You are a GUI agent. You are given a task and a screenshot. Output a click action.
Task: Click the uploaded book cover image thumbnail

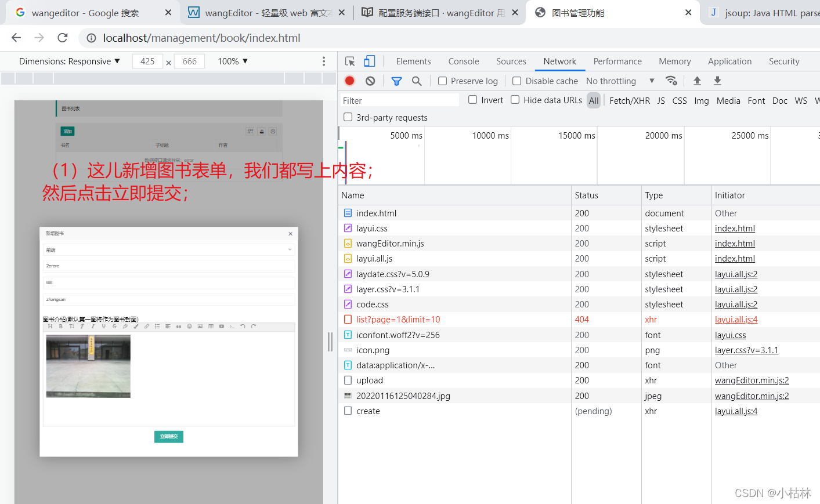(x=88, y=366)
